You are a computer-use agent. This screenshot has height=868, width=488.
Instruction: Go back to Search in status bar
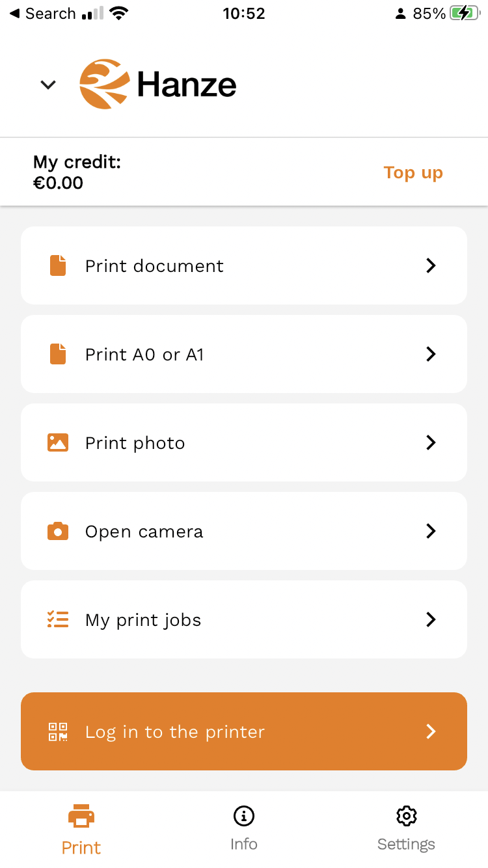(x=43, y=14)
